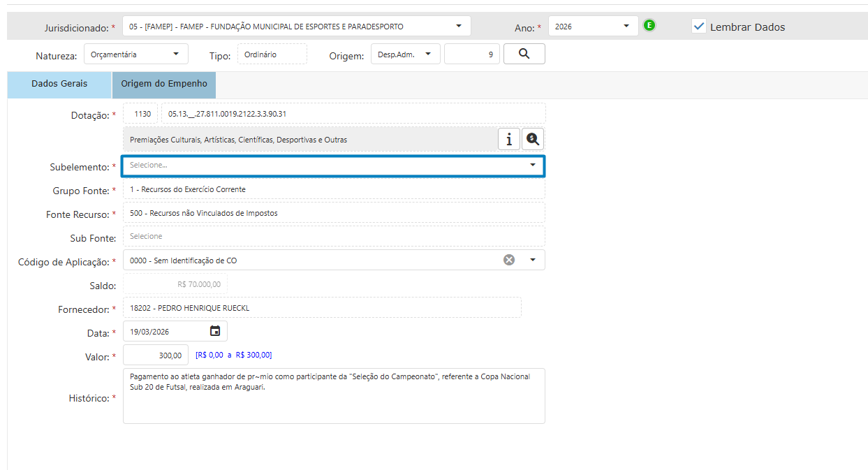The width and height of the screenshot is (868, 470).
Task: Open the dotação info icon
Action: [508, 139]
